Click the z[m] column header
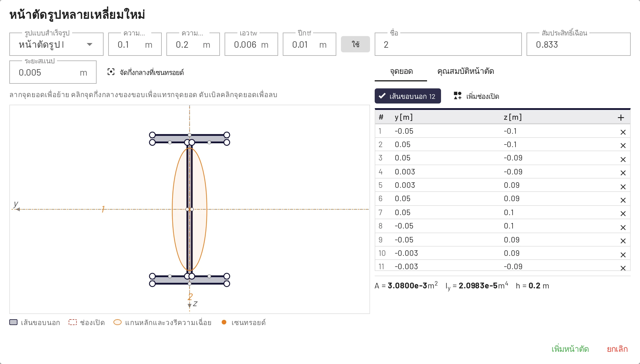Viewport: 640px width, 364px height. (513, 117)
